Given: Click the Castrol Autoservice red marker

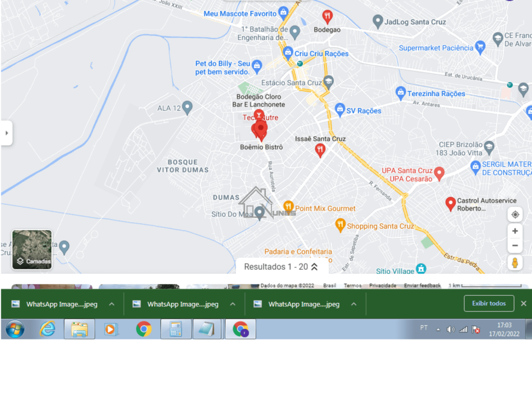Looking at the screenshot, I should point(450,203).
